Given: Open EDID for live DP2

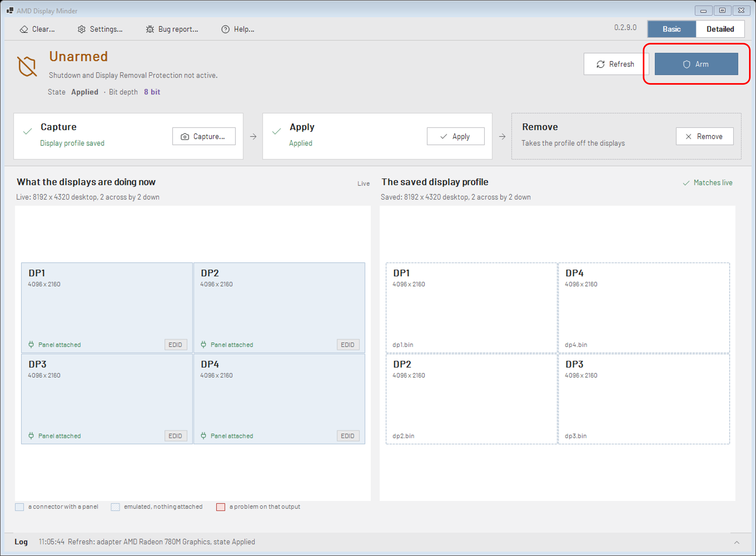Looking at the screenshot, I should [348, 345].
